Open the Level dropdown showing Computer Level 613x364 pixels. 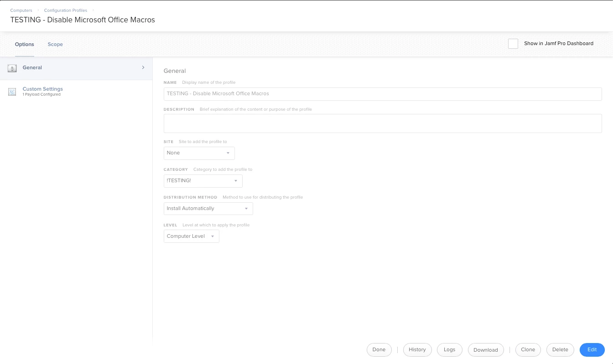(192, 236)
